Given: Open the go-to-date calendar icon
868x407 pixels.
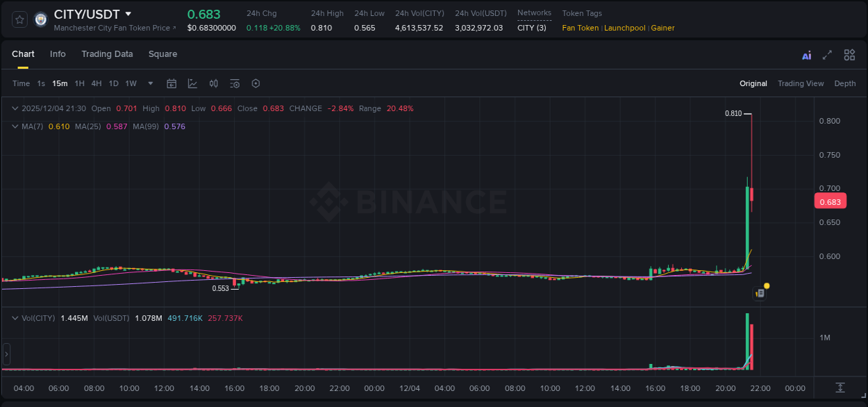Looking at the screenshot, I should point(172,83).
